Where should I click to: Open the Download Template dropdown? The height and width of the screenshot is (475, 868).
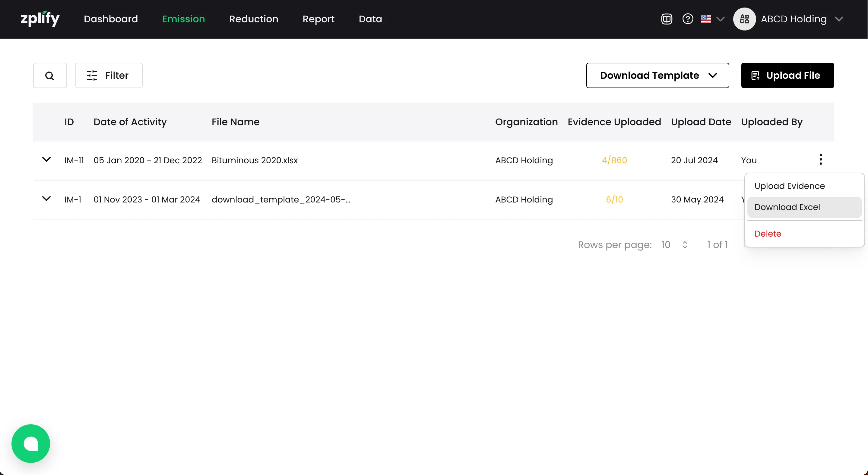click(657, 75)
